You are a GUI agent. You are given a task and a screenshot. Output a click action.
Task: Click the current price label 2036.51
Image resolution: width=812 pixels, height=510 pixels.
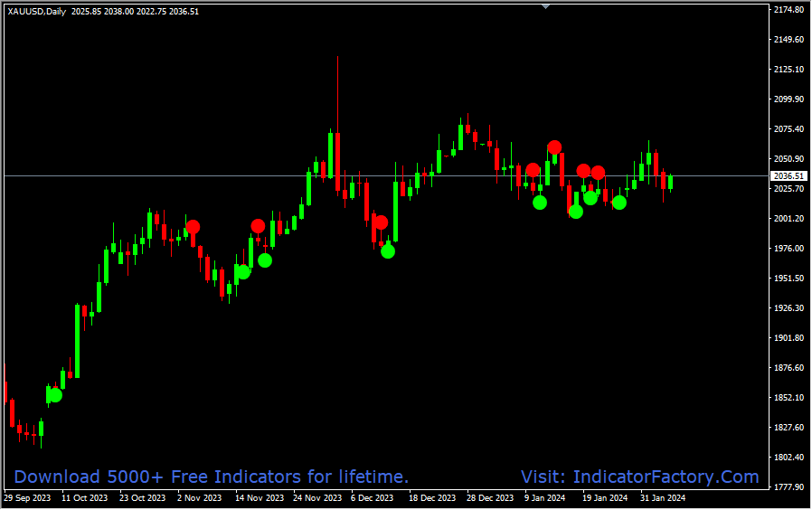[788, 176]
